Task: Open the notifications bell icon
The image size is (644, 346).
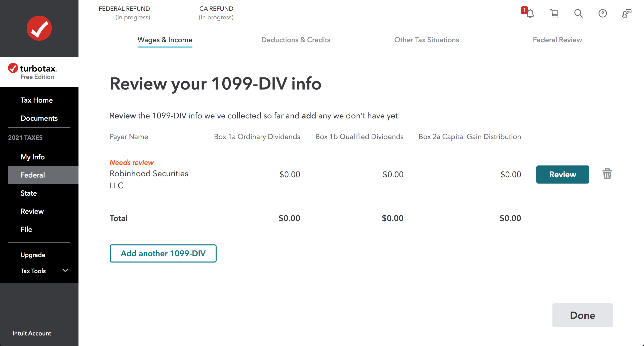Action: click(530, 13)
